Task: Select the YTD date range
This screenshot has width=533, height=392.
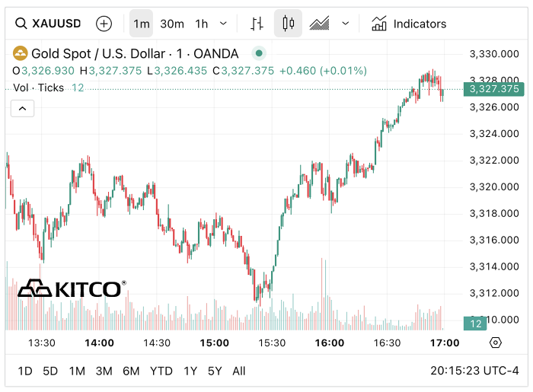Action: (161, 371)
